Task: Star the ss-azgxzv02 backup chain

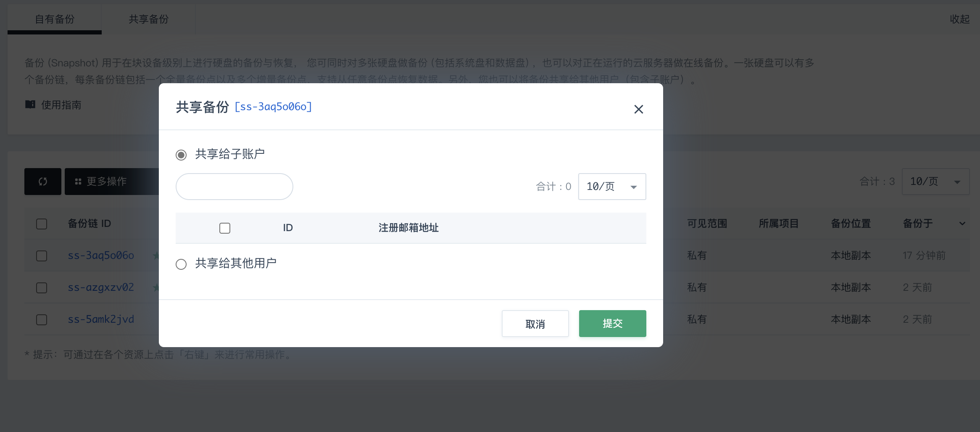Action: coord(155,287)
